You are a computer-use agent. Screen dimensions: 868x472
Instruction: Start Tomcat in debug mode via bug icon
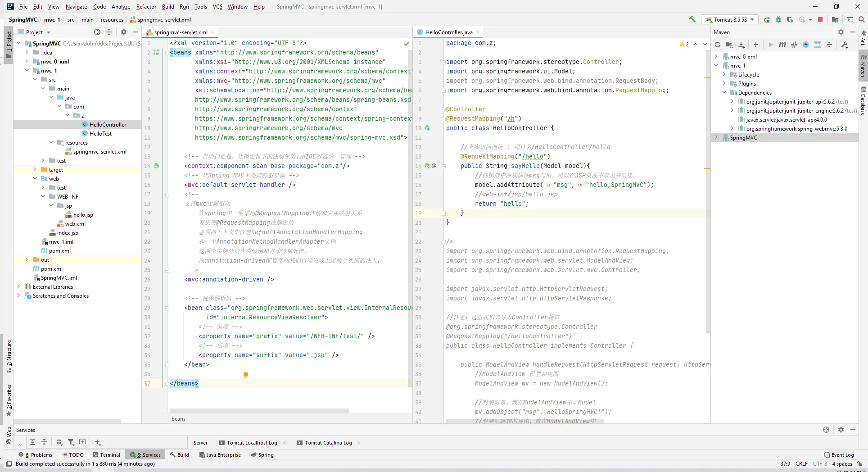coord(778,19)
